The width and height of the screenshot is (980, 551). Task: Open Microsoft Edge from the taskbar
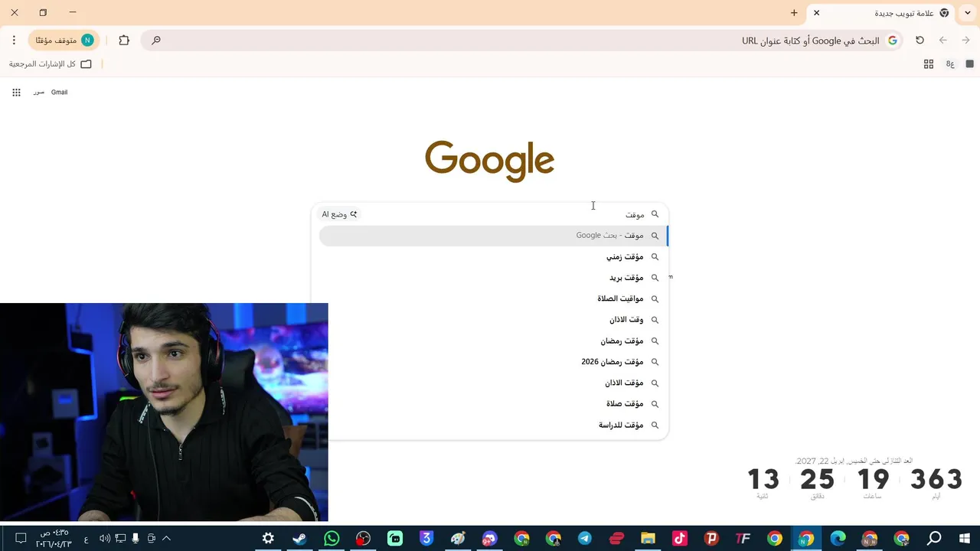838,539
